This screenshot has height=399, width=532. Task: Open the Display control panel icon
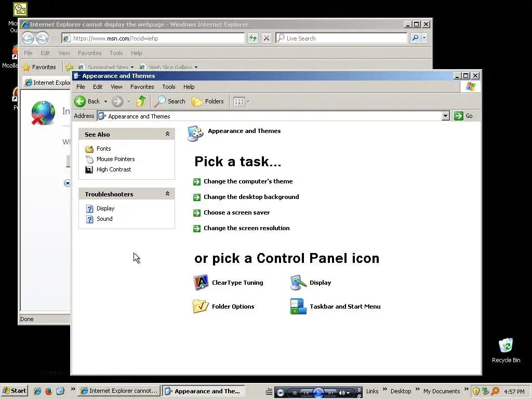click(x=298, y=282)
